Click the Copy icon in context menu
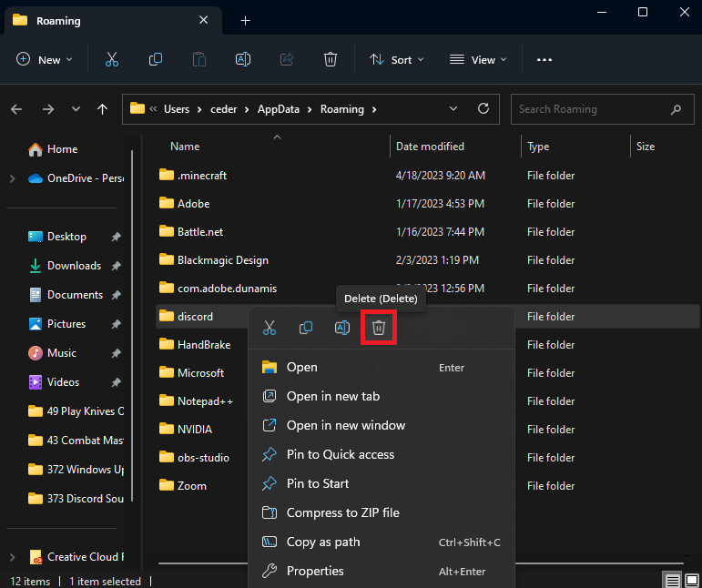Viewport: 702px width, 588px height. pos(306,328)
